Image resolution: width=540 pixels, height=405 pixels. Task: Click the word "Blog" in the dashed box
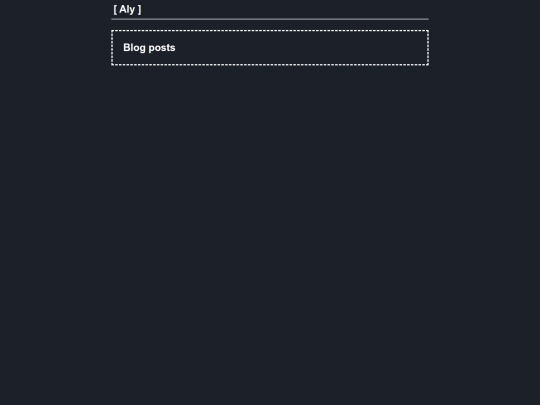[134, 48]
